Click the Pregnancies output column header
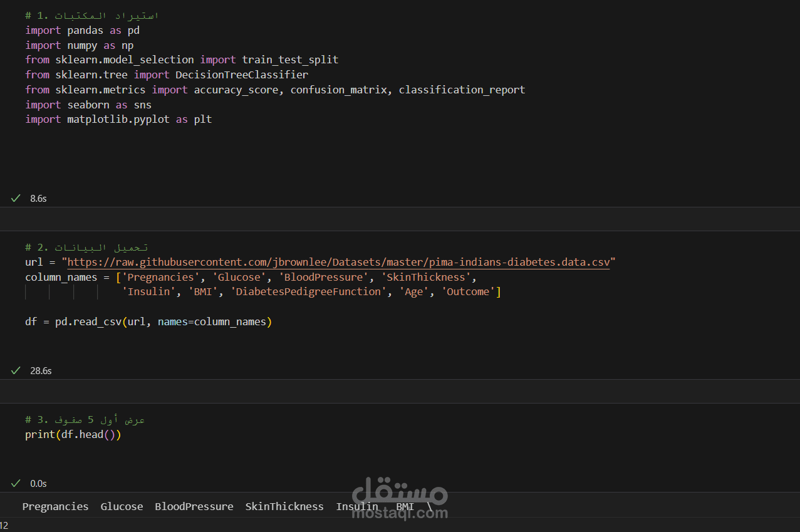The height and width of the screenshot is (532, 800). pyautogui.click(x=55, y=506)
